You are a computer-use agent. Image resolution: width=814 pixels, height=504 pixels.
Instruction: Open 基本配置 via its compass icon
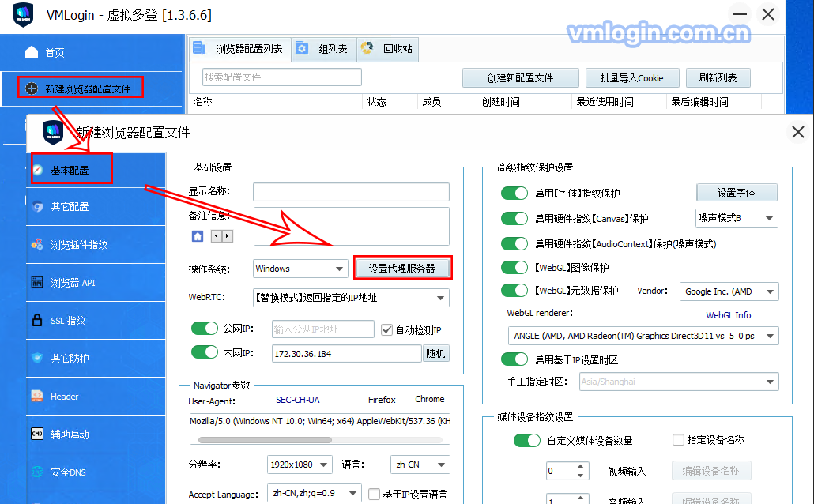37,170
